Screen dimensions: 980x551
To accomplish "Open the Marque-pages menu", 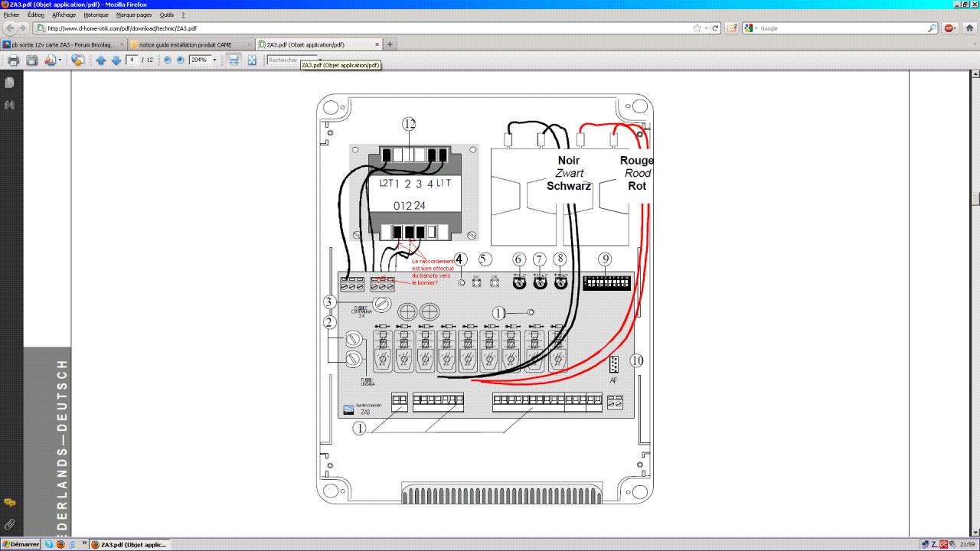I will (x=134, y=15).
